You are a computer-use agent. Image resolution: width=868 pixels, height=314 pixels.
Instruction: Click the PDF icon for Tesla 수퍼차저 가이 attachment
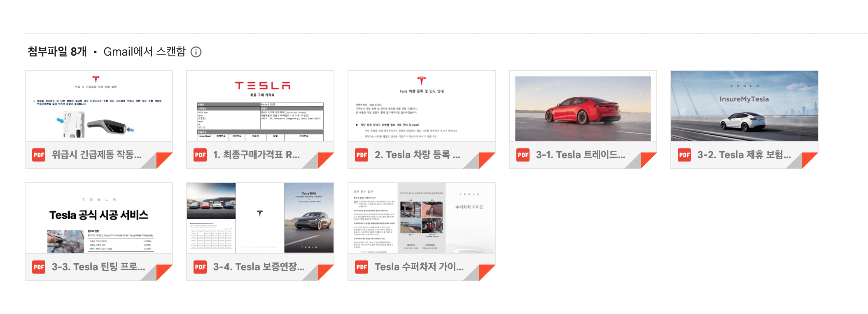[x=362, y=267]
